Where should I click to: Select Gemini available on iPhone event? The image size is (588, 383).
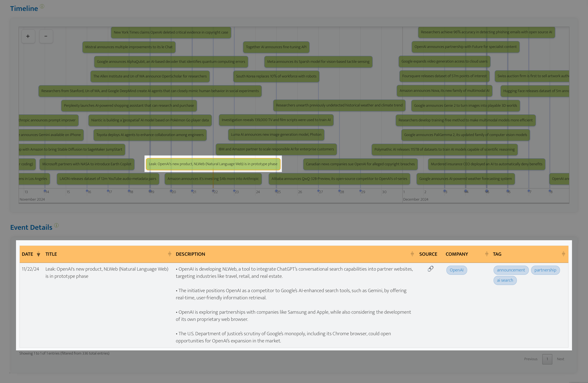[x=51, y=135]
